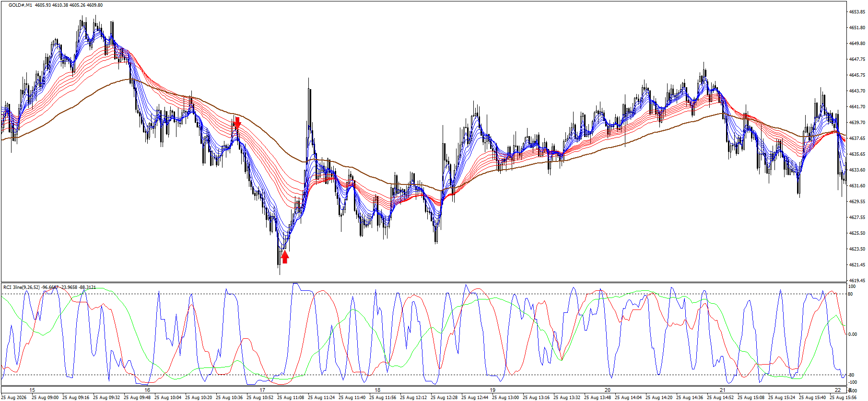Click the 4641.70 price scale label
868x401 pixels.
857,107
